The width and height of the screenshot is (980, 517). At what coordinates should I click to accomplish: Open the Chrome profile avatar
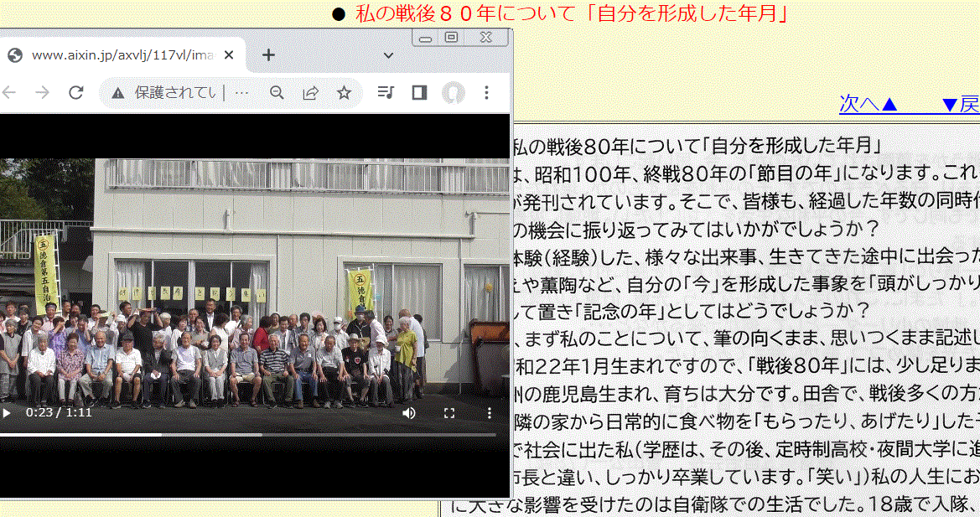[x=454, y=93]
